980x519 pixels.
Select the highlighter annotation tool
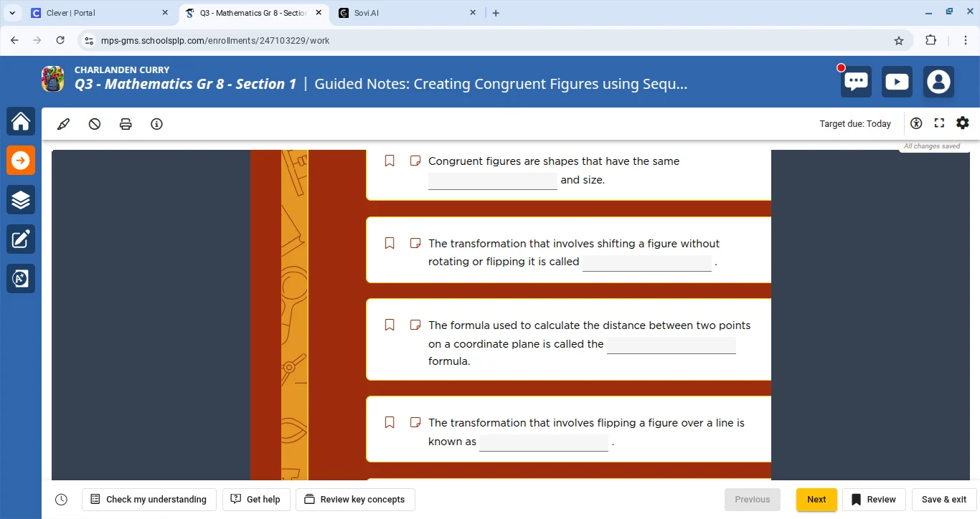point(63,123)
